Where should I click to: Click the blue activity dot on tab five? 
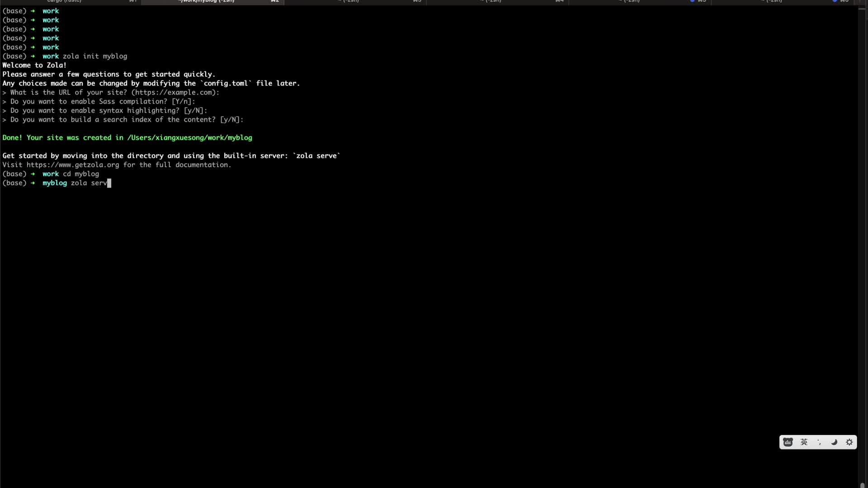coord(692,1)
